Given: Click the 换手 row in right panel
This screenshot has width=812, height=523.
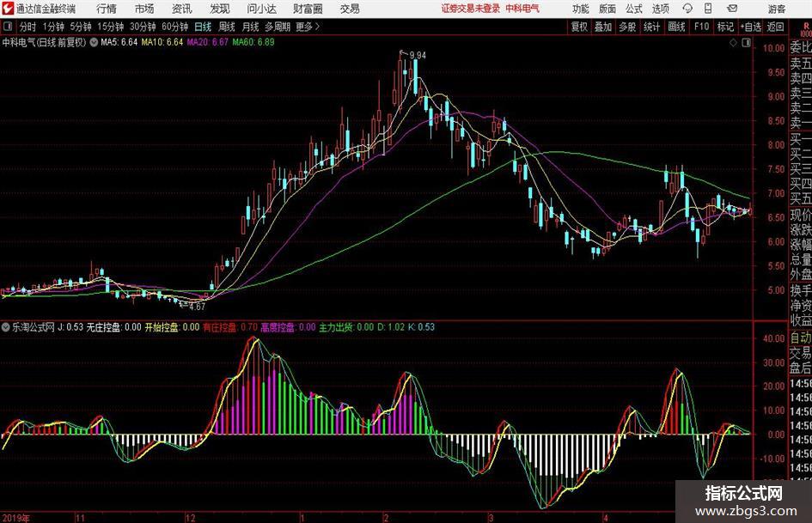Looking at the screenshot, I should [801, 290].
